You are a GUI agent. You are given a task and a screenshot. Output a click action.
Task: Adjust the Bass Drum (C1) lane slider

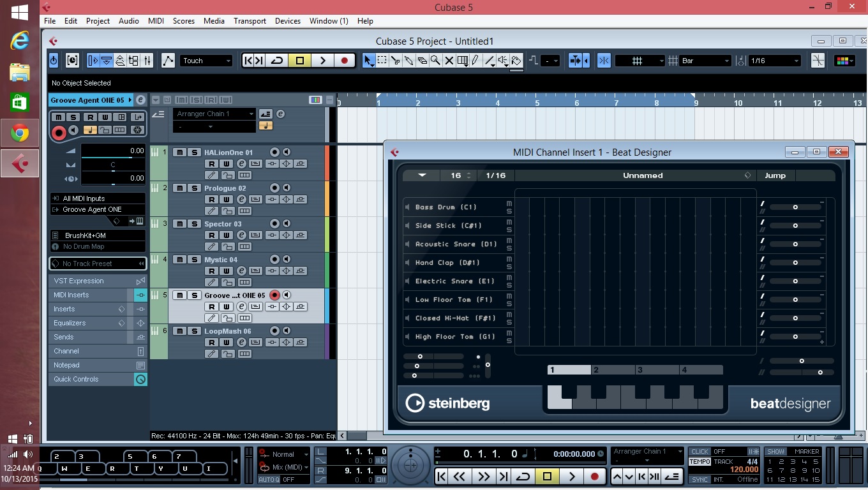click(x=795, y=207)
